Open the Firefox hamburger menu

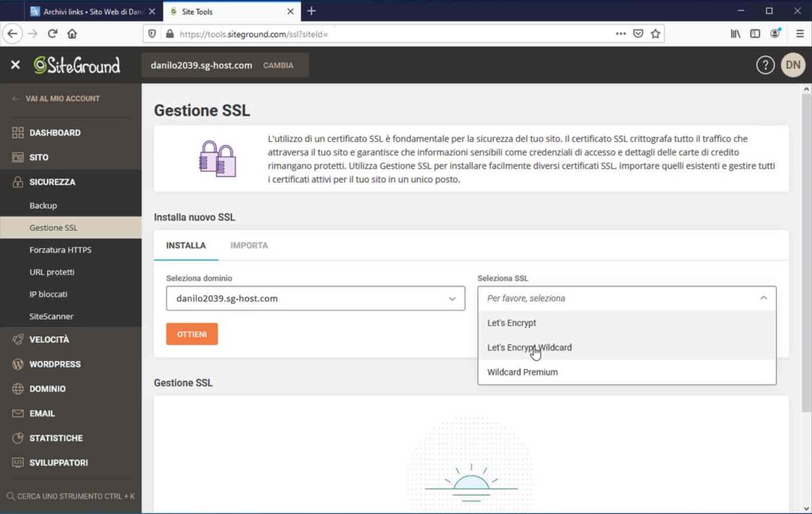tap(799, 33)
